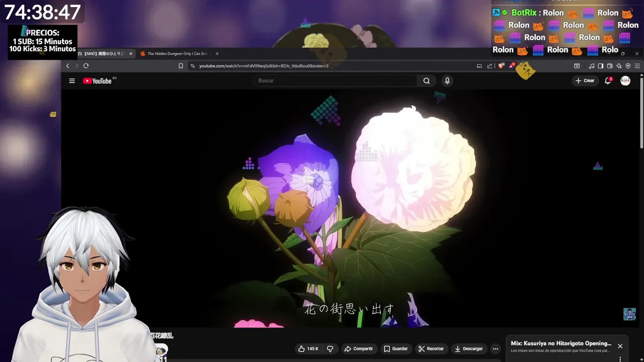Open the browser main hamburger menu
This screenshot has width=644, height=362.
(x=637, y=66)
